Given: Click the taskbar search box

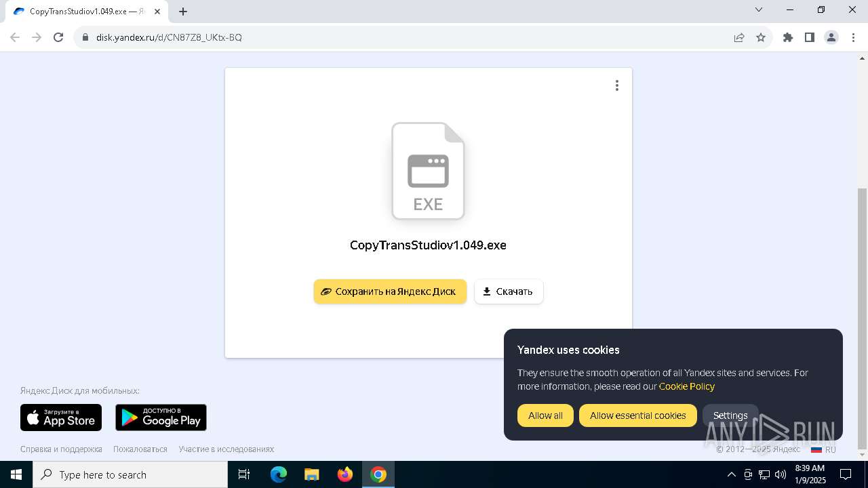Looking at the screenshot, I should point(130,474).
